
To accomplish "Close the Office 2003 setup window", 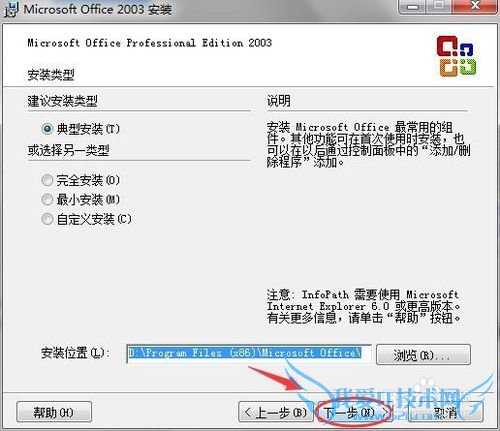I will point(476,7).
